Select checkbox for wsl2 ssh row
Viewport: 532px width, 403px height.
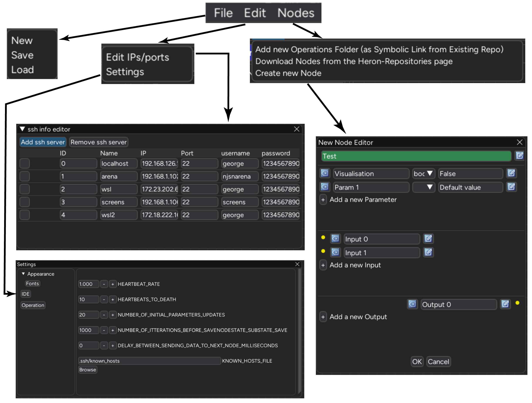pos(25,215)
